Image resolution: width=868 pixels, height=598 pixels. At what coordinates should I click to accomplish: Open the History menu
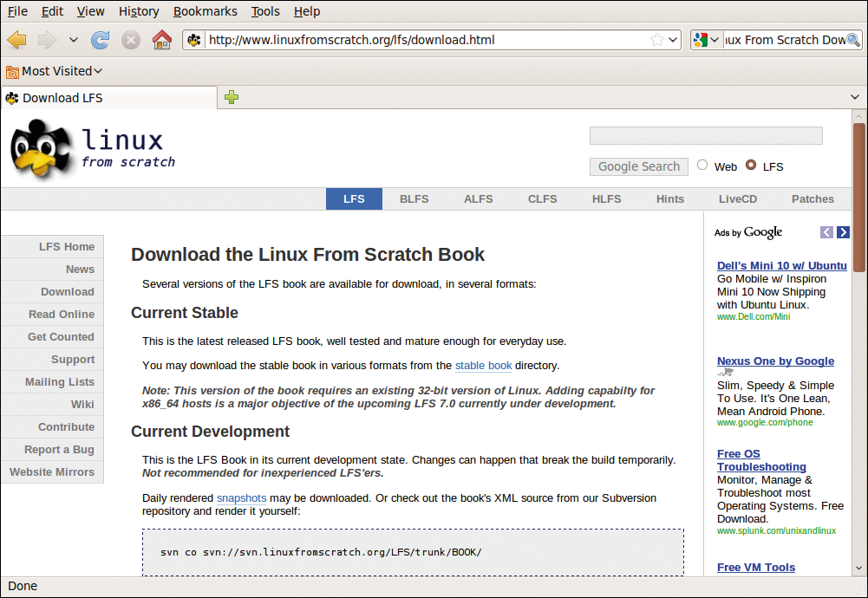click(139, 11)
